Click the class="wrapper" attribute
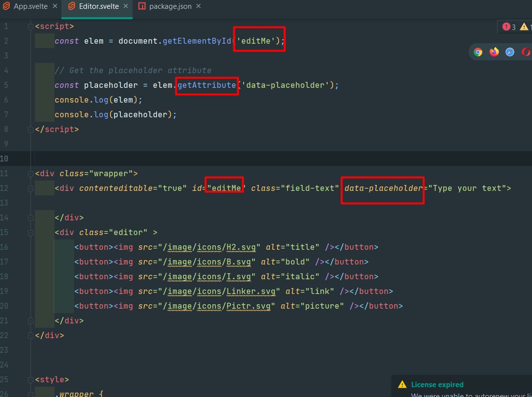 [96, 174]
